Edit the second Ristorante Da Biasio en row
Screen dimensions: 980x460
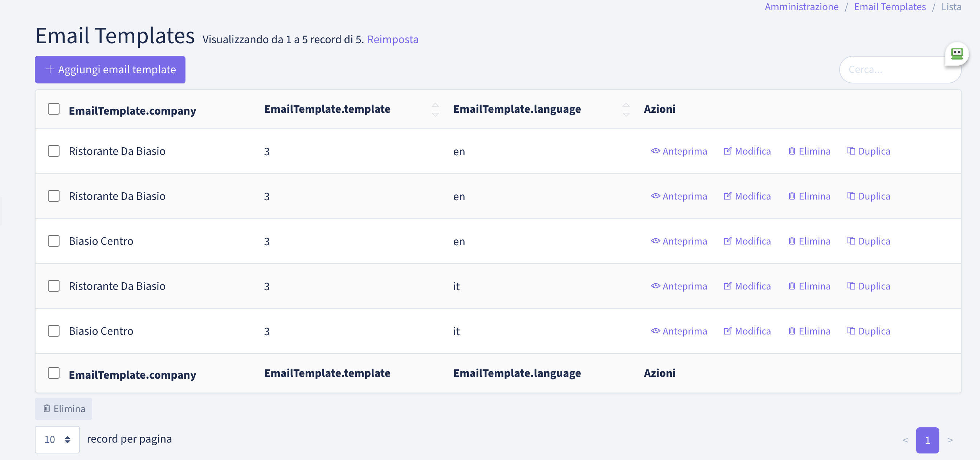point(747,196)
